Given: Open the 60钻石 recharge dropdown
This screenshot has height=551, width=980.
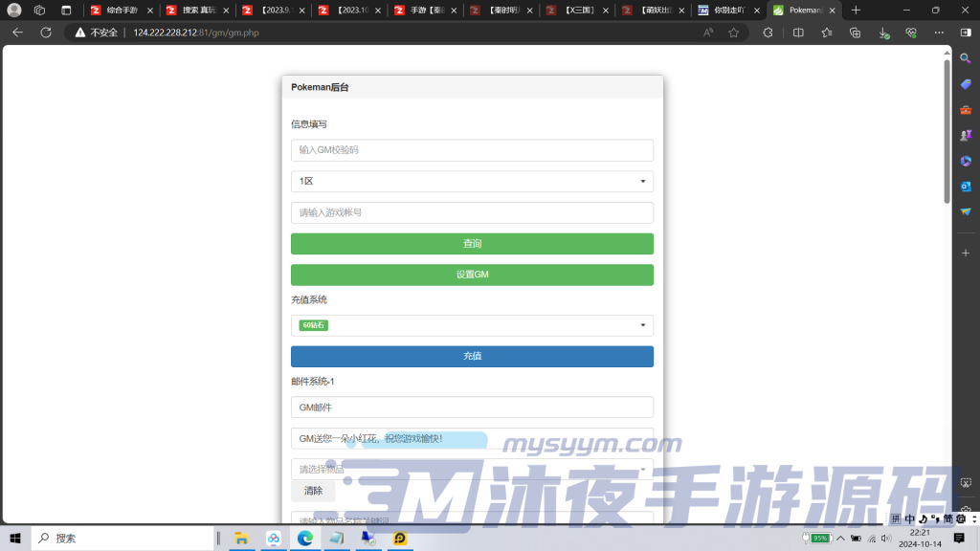Looking at the screenshot, I should click(x=472, y=325).
